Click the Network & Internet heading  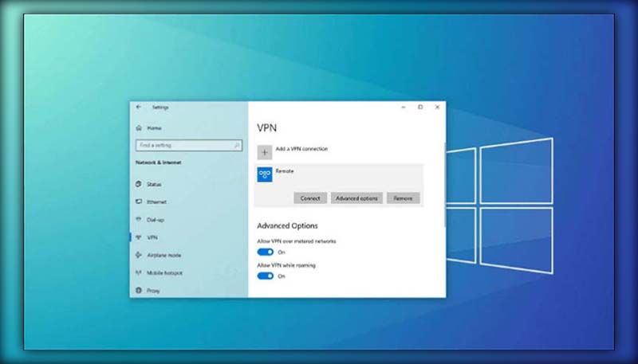158,162
